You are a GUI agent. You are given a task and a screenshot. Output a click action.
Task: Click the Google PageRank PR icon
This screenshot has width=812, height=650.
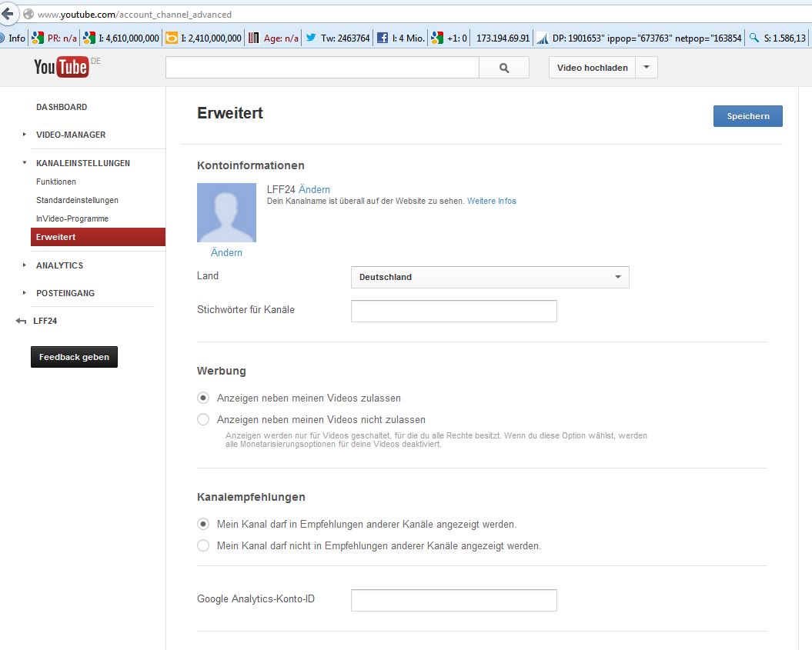37,38
